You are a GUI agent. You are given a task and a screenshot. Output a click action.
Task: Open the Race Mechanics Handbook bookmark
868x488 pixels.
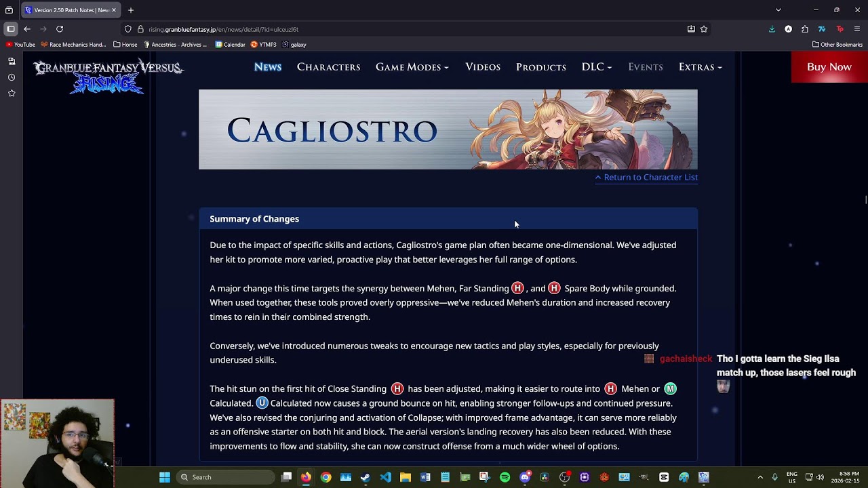tap(73, 45)
